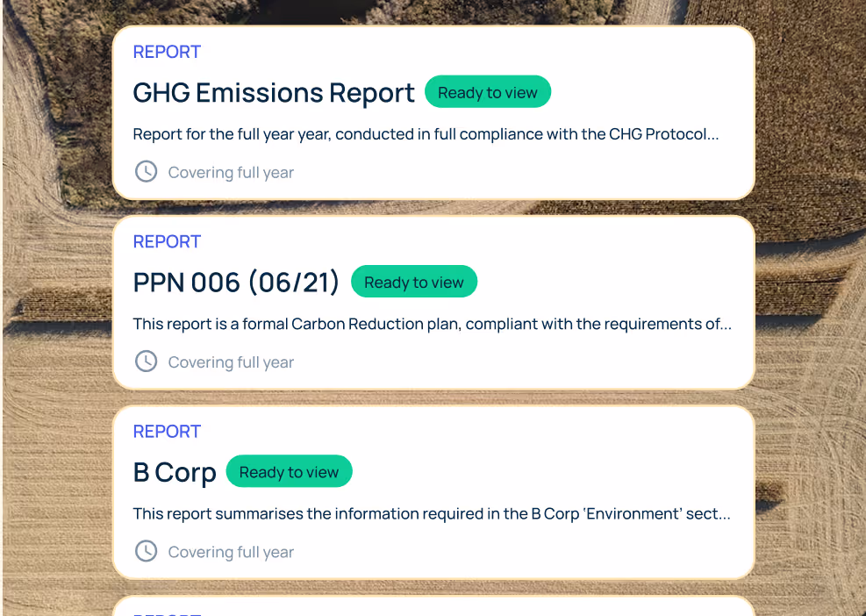Select the REPORT label on the PPN 006 card
Screen dimensions: 866x616
pos(167,241)
